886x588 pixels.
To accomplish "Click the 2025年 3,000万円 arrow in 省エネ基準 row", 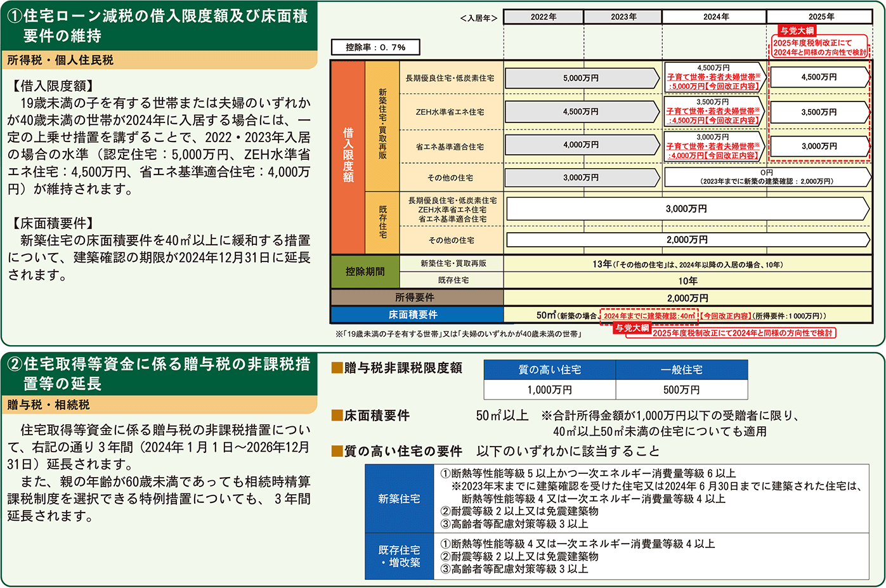I will 819,146.
